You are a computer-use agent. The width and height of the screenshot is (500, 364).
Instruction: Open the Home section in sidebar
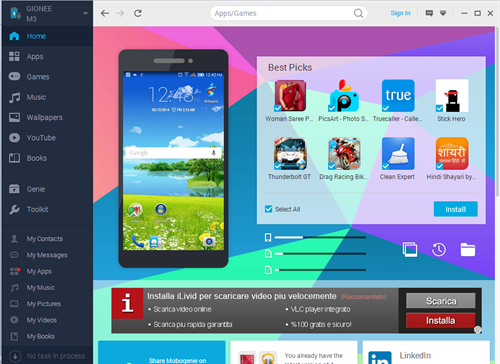[47, 36]
